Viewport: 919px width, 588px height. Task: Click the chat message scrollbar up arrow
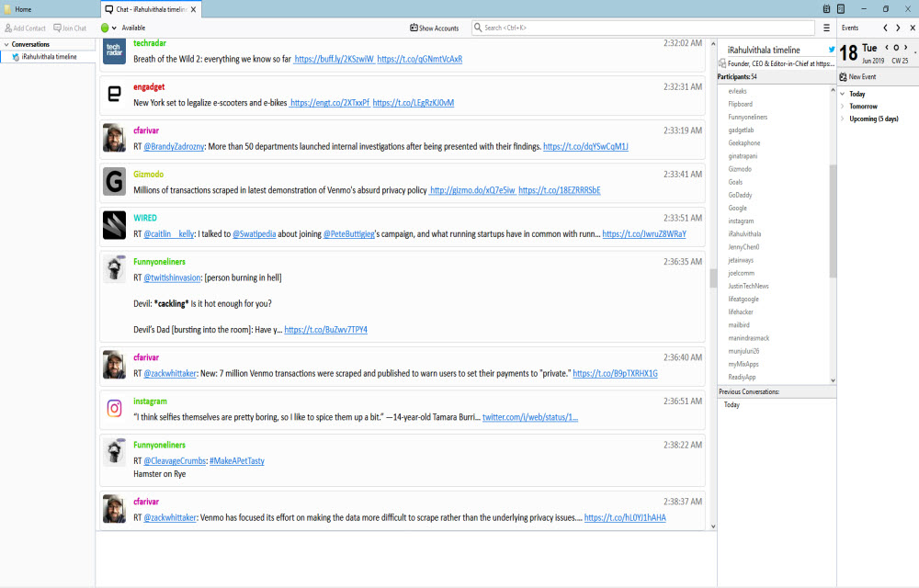click(x=713, y=44)
